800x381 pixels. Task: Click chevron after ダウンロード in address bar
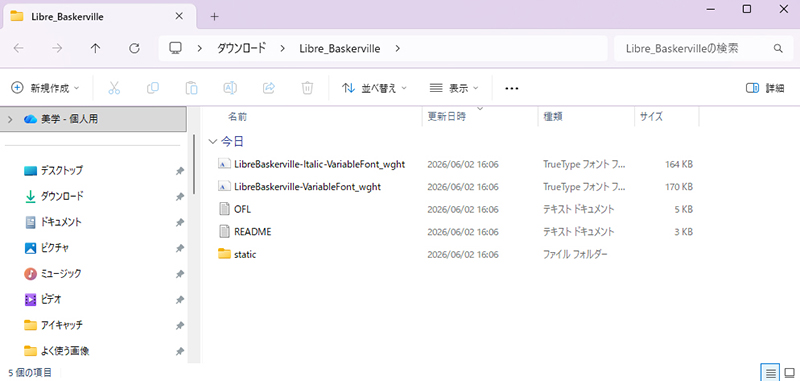[282, 48]
